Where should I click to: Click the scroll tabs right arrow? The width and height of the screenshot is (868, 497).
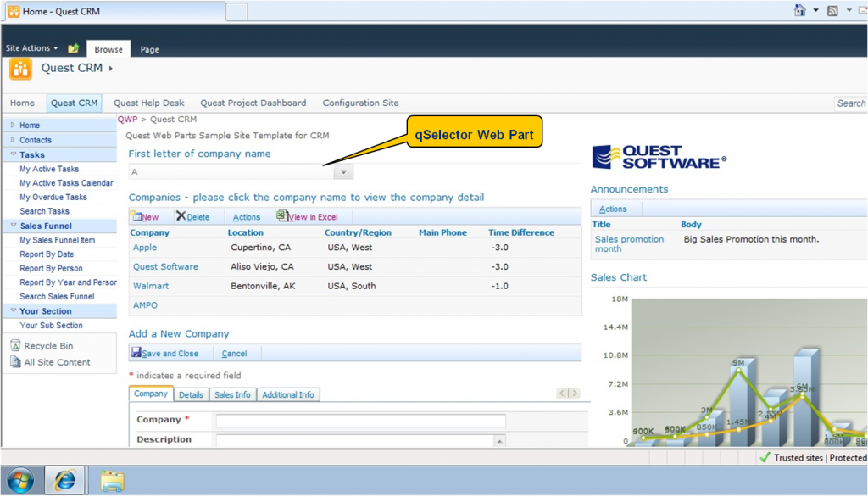click(x=574, y=393)
